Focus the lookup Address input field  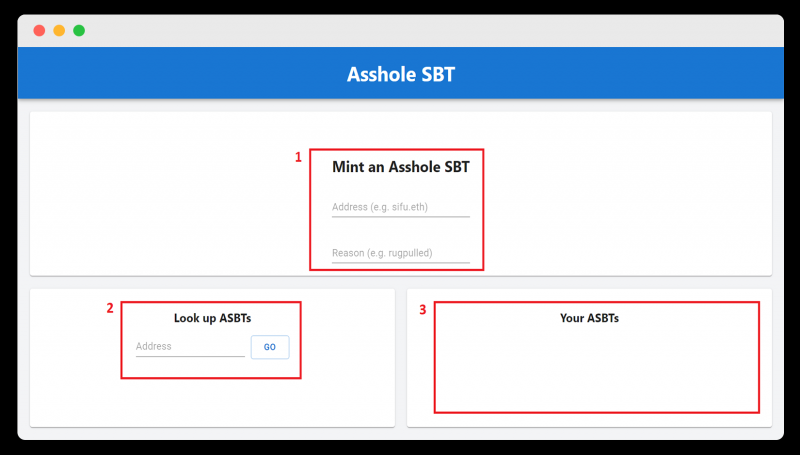[x=190, y=347]
